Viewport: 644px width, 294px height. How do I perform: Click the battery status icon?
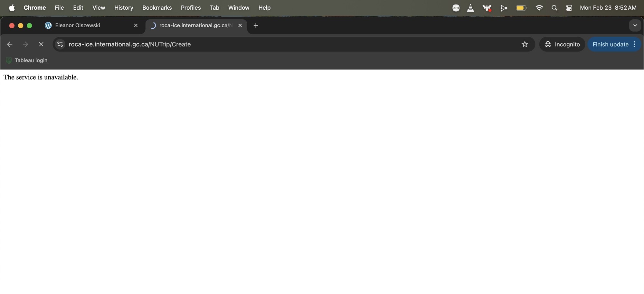(521, 8)
